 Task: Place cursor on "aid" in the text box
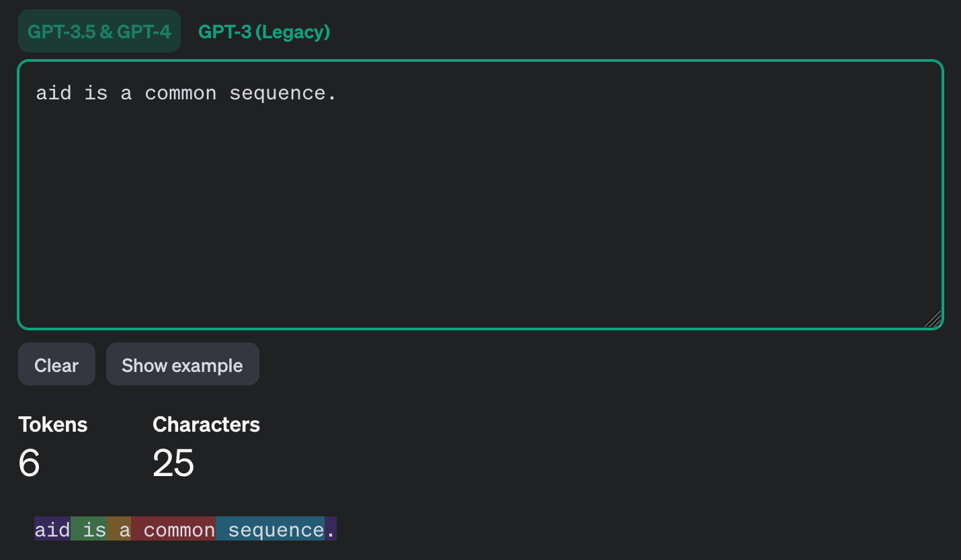(x=54, y=93)
